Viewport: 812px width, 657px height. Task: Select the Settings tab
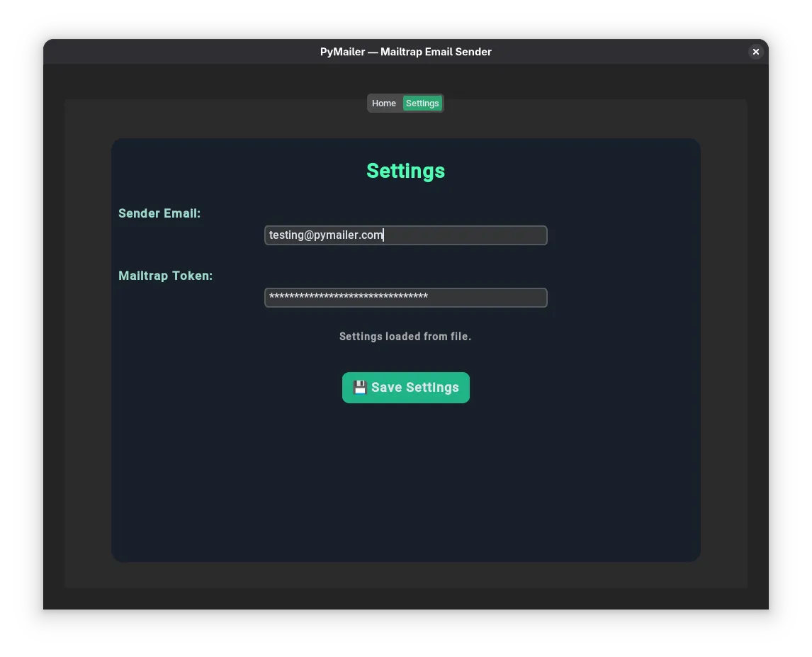422,103
